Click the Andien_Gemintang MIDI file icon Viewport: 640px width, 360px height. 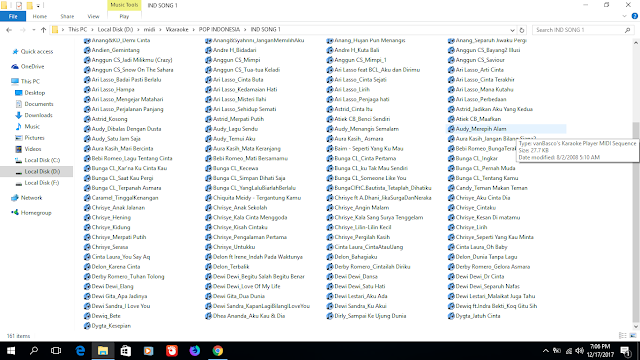87,50
